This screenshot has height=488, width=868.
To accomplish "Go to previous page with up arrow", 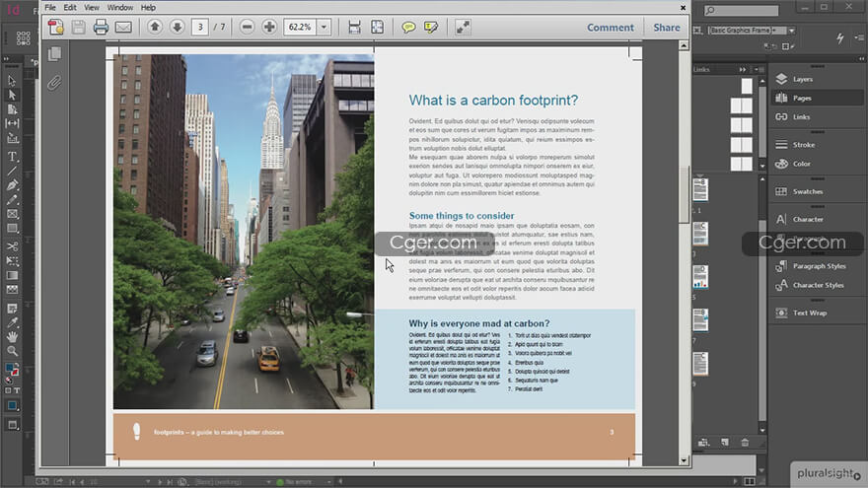I will pos(155,27).
